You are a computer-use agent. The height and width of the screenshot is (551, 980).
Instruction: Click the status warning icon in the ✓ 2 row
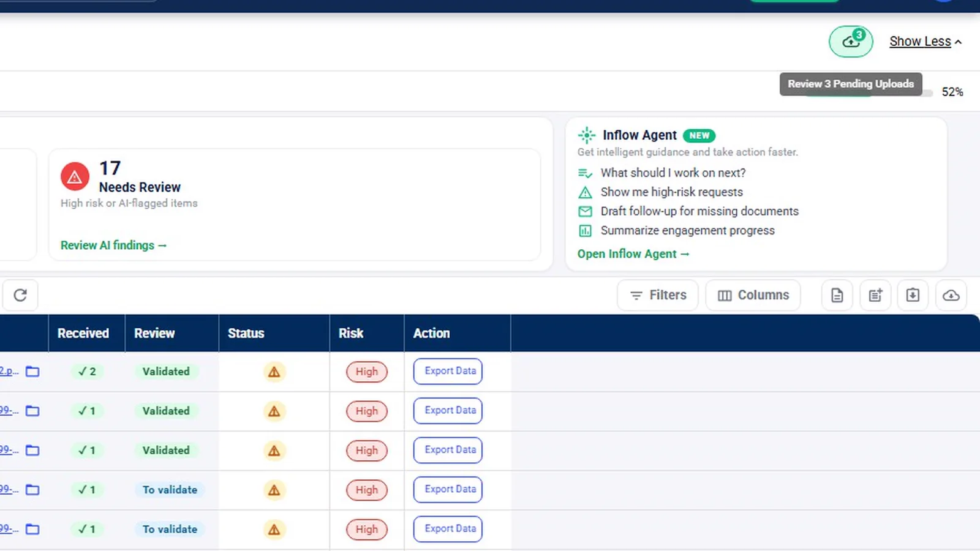[x=274, y=372]
